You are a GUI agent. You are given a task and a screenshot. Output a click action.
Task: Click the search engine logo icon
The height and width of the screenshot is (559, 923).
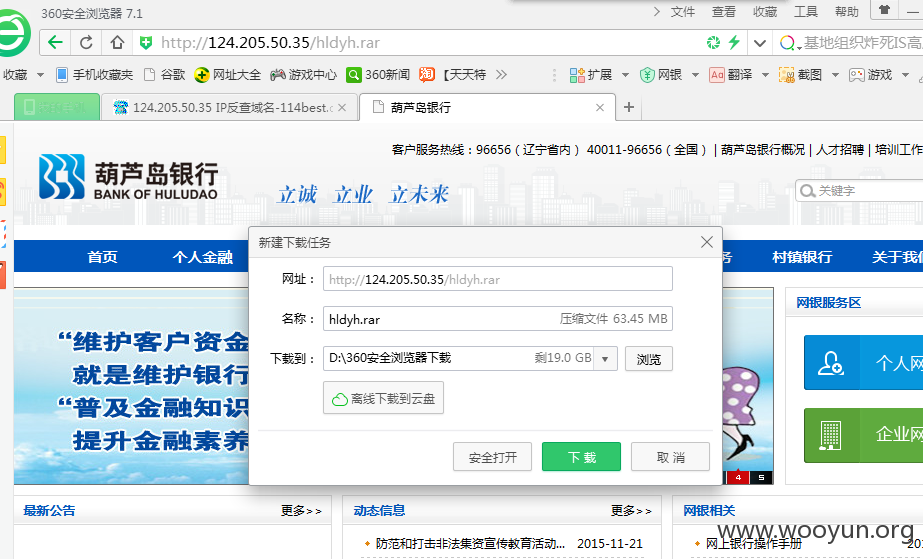coord(787,43)
